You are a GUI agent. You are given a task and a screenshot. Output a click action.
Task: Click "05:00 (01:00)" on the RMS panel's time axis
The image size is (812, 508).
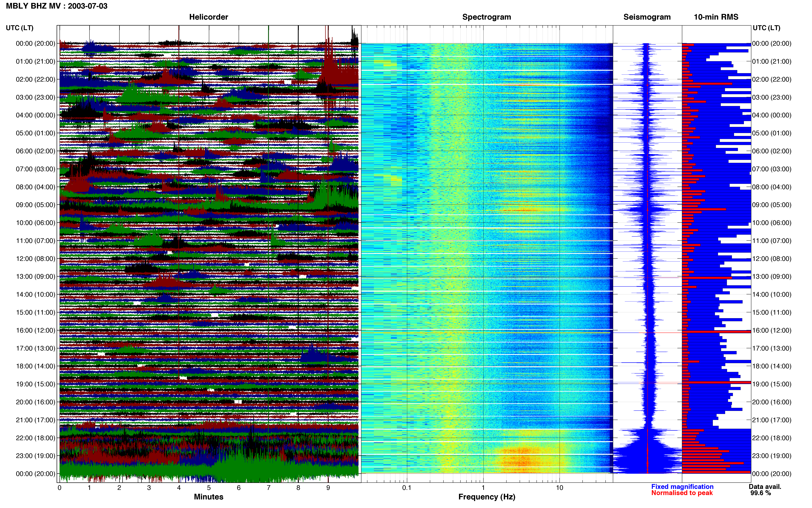click(772, 133)
